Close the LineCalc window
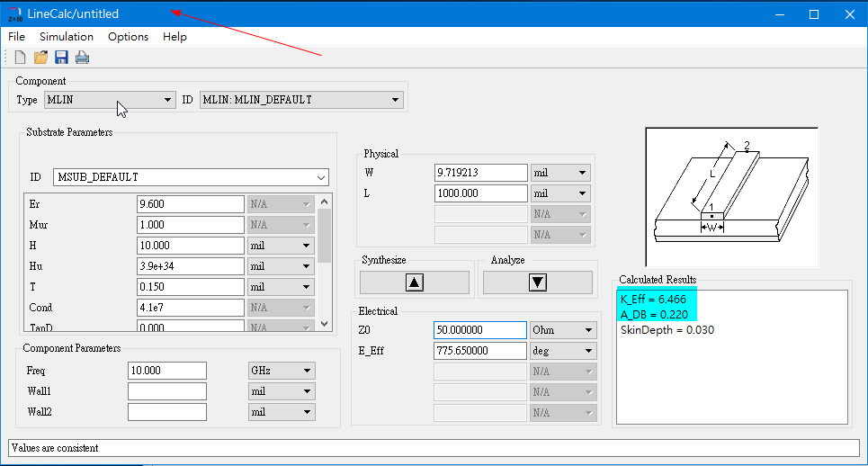This screenshot has height=466, width=868. [x=850, y=14]
